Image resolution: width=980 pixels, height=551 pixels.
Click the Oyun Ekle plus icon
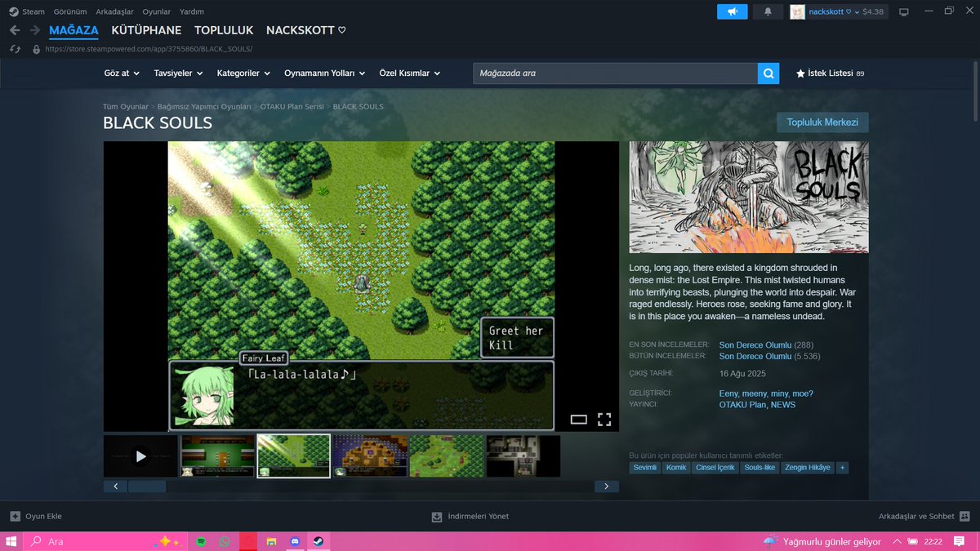click(x=15, y=516)
